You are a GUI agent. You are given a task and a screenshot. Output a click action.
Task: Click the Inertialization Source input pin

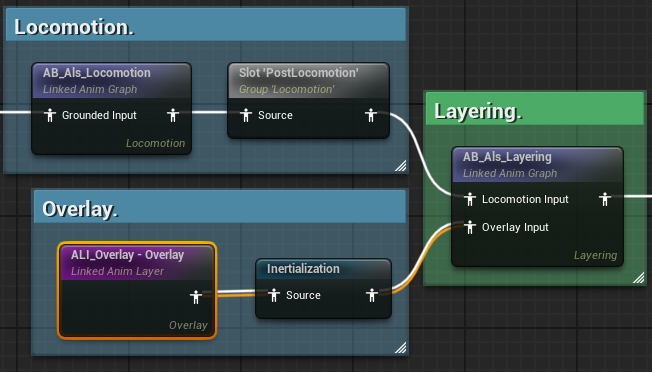pyautogui.click(x=274, y=295)
